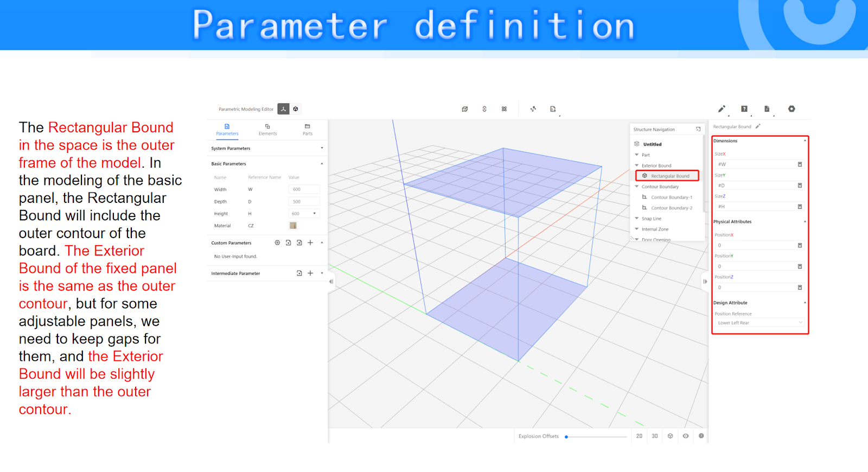The image size is (868, 472).
Task: Open the help question mark icon
Action: pos(744,109)
